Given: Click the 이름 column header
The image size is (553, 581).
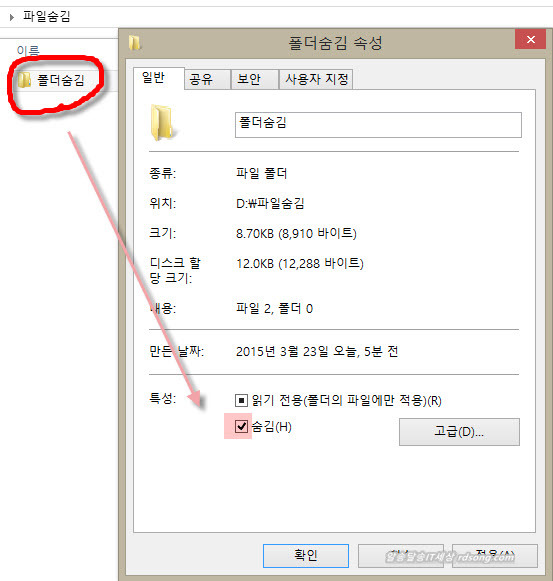Looking at the screenshot, I should [28, 50].
